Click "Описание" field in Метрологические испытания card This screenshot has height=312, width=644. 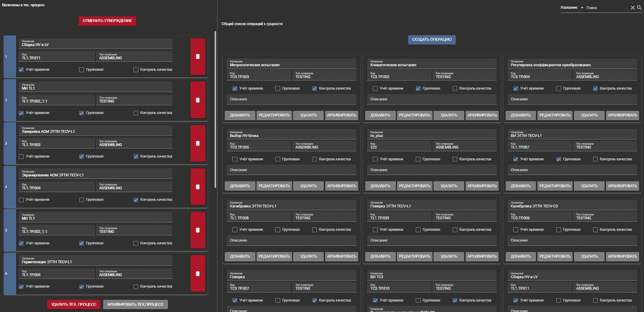pos(291,99)
